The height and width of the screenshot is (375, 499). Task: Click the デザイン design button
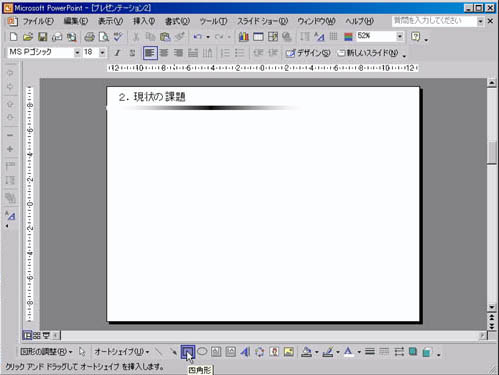pyautogui.click(x=308, y=53)
